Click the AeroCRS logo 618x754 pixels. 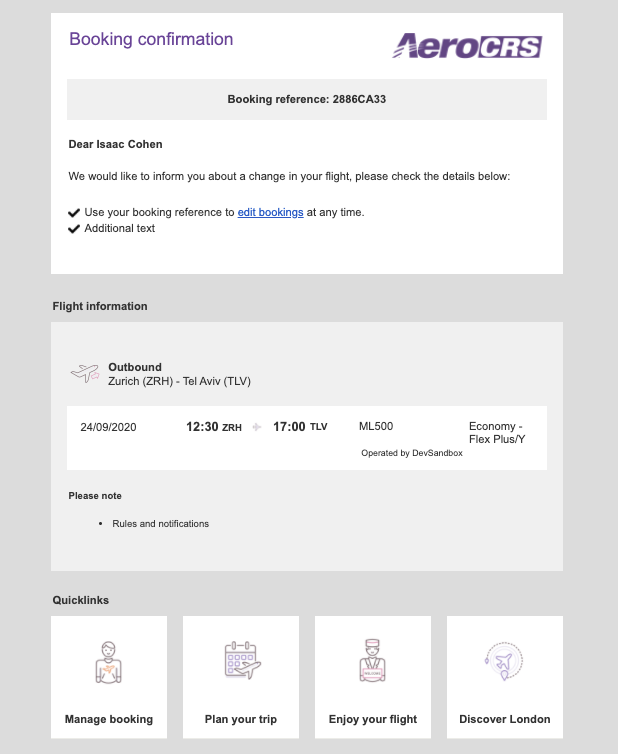click(x=467, y=46)
